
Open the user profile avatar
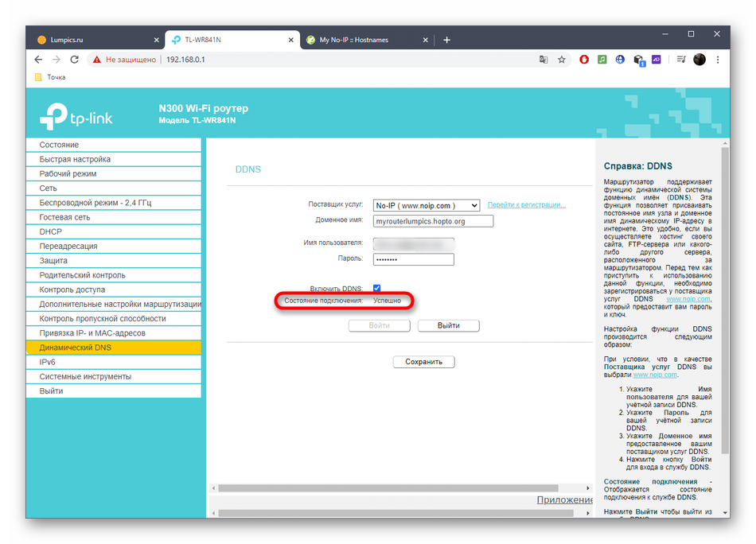pyautogui.click(x=699, y=60)
